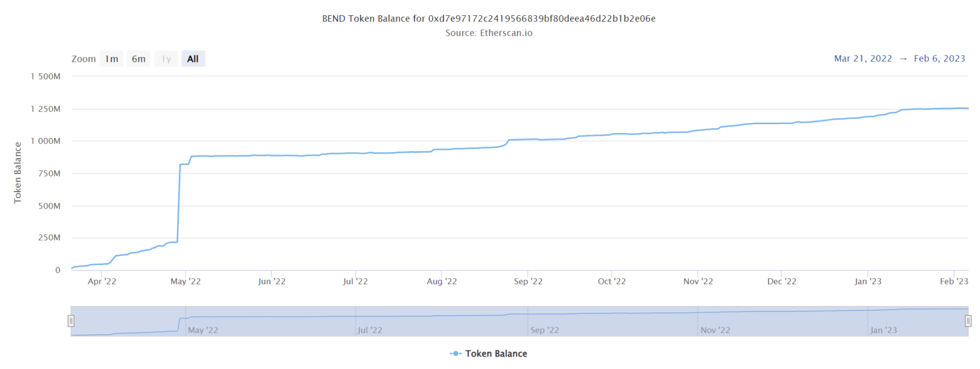980x369 pixels.
Task: Grab the left navigator range handle
Action: click(x=71, y=321)
